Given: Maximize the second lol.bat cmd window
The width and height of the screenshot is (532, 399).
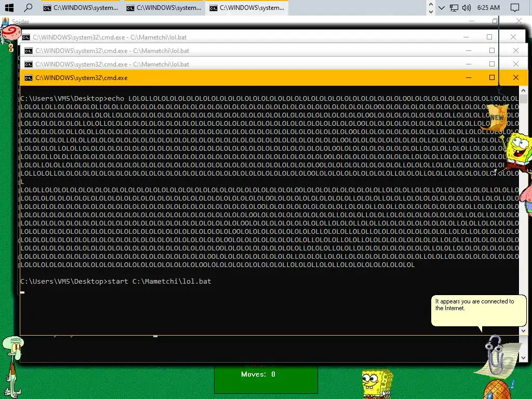Looking at the screenshot, I should click(491, 50).
